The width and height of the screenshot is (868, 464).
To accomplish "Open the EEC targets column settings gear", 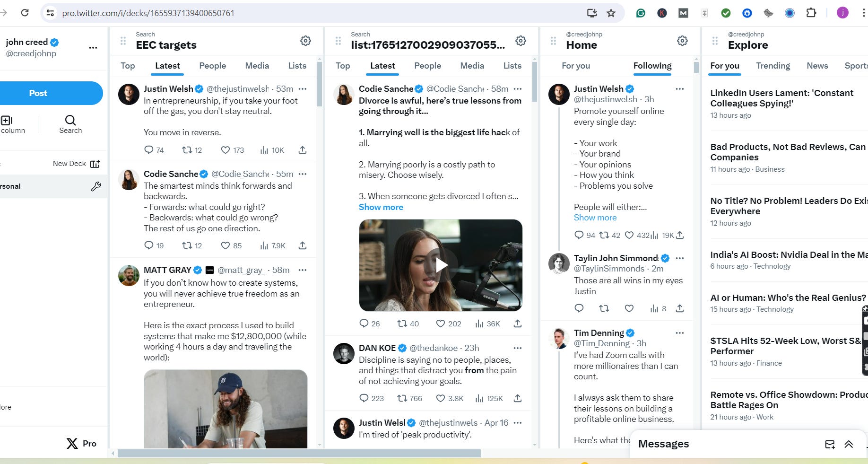I will [x=305, y=41].
